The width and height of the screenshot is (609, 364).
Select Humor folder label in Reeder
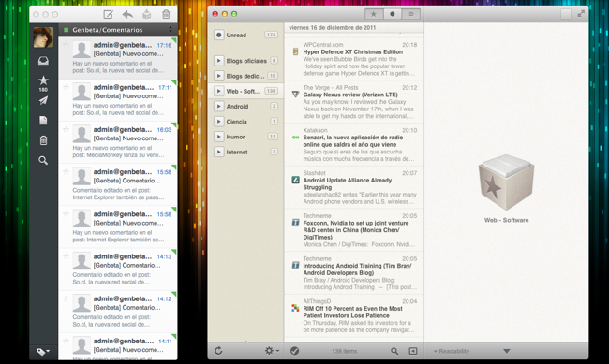[235, 137]
